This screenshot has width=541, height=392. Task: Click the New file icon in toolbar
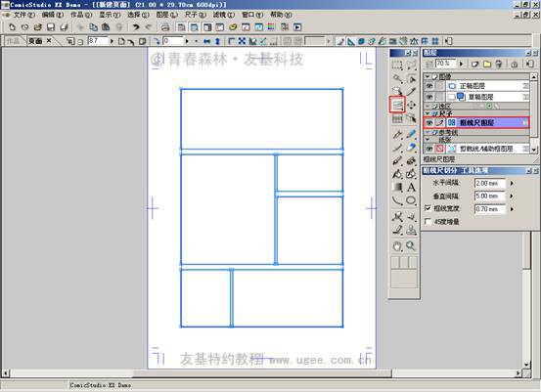pos(12,27)
